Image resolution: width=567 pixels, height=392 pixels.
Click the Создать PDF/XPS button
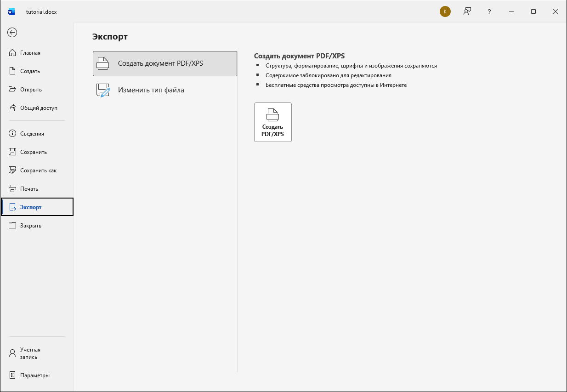pos(273,122)
